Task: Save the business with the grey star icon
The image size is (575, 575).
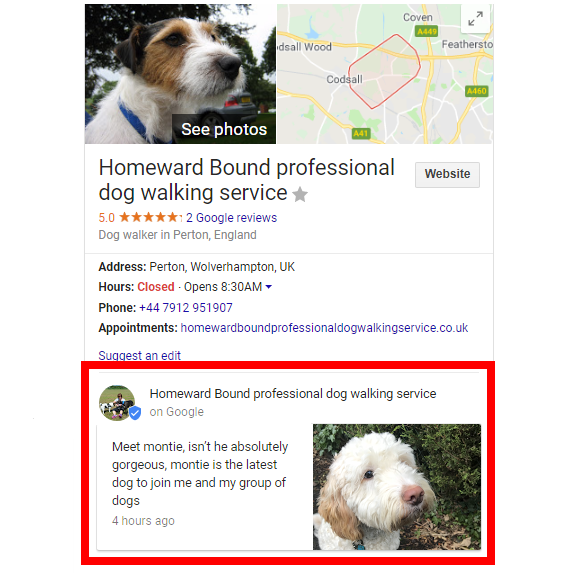Action: point(300,194)
